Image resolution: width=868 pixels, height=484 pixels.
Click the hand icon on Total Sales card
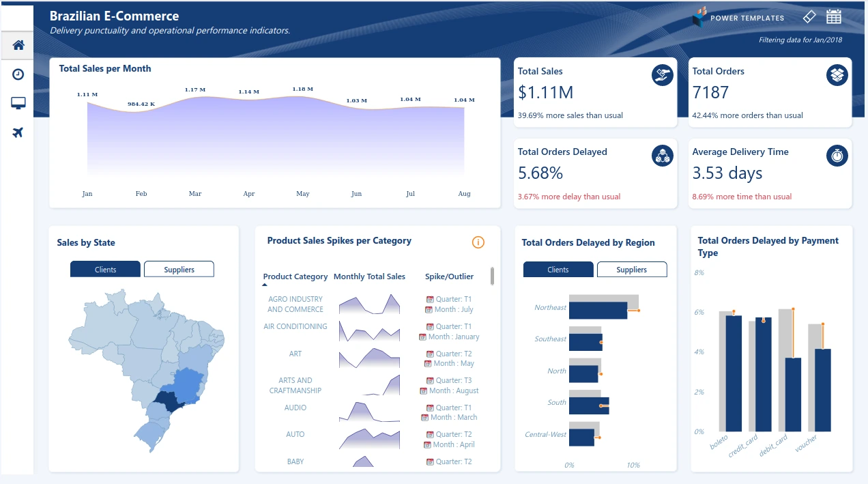coord(662,75)
